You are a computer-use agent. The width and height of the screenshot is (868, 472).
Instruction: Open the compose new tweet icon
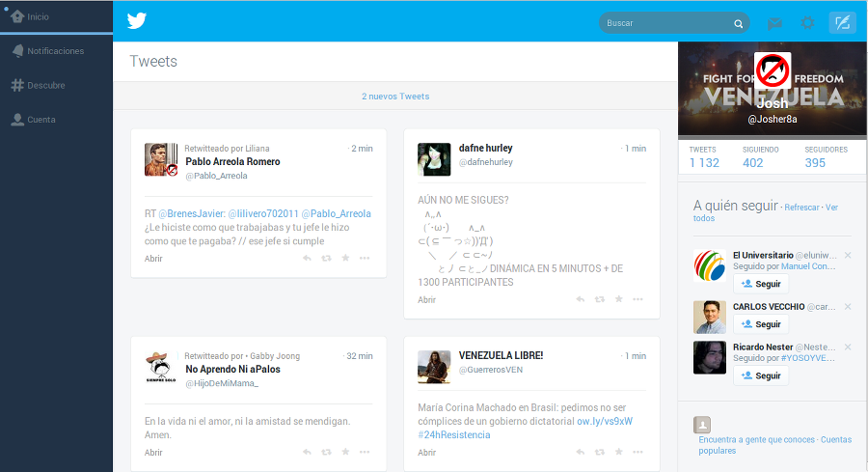tap(843, 23)
